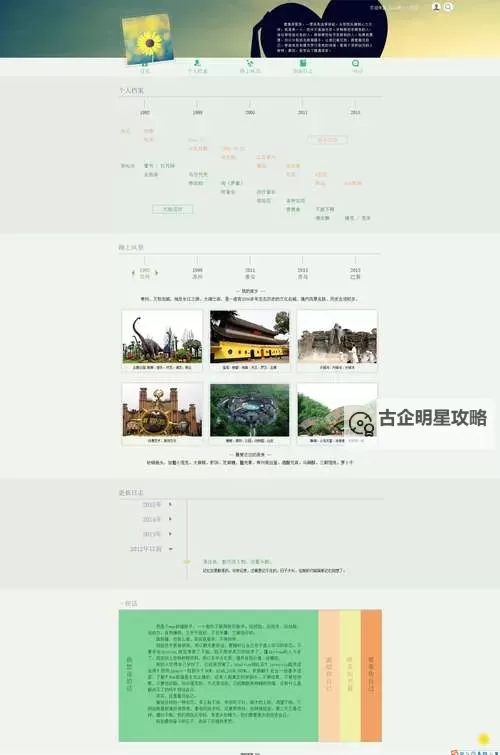Viewport: 500px width, 755px height.
Task: Open the peach-colored accordion tab
Action: [329, 675]
